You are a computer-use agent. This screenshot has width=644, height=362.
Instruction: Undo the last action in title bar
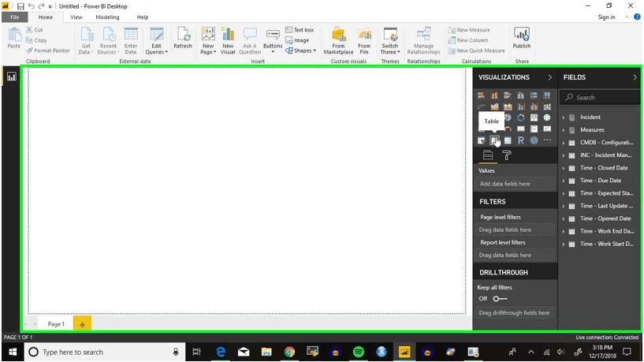(x=32, y=6)
